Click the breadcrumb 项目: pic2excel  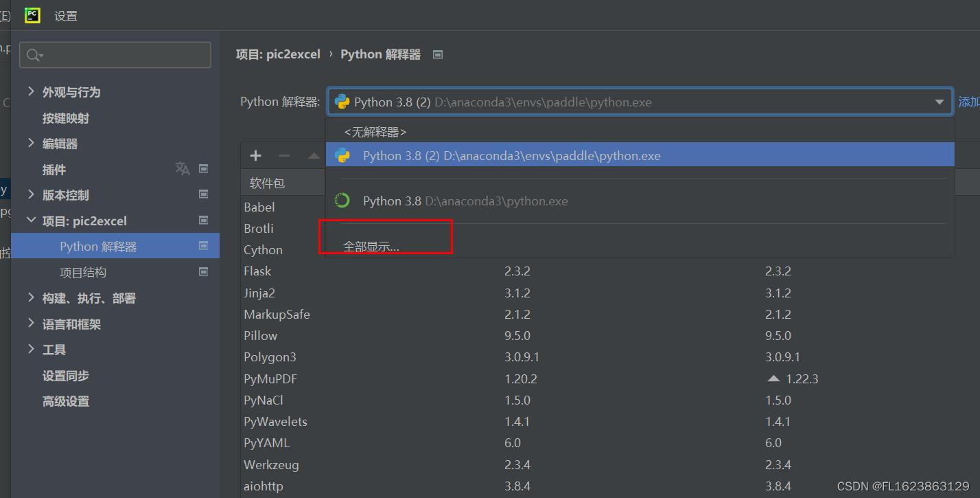point(278,54)
